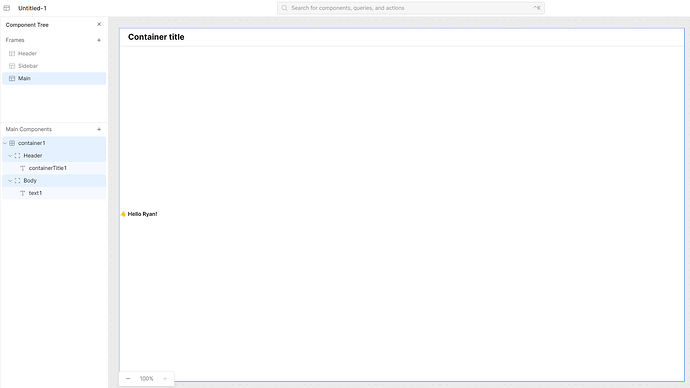Screen dimensions: 690x388
Task: Select container1 in the component tree
Action: (x=54, y=143)
